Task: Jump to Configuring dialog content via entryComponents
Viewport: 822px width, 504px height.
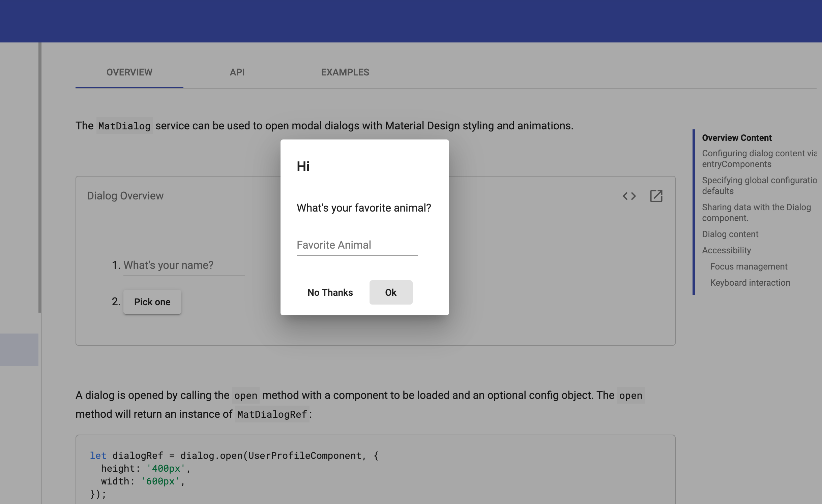Action: coord(759,159)
